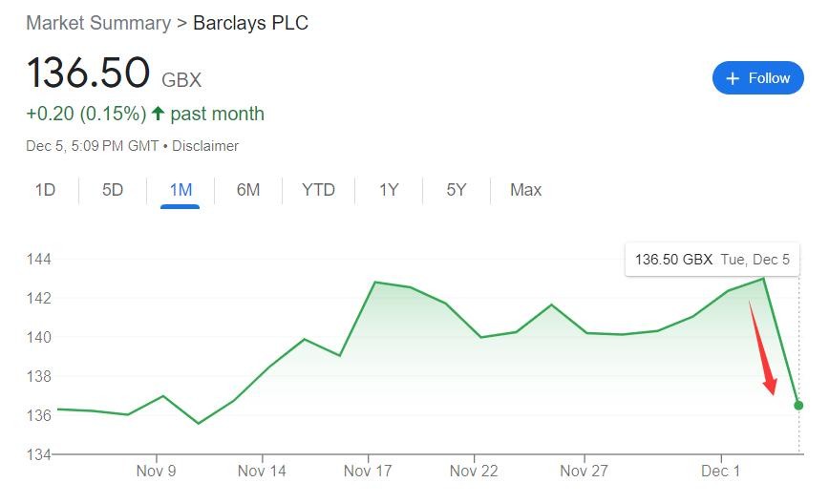Select the 1D time range tab
Screen dimensions: 829x504
(45, 190)
